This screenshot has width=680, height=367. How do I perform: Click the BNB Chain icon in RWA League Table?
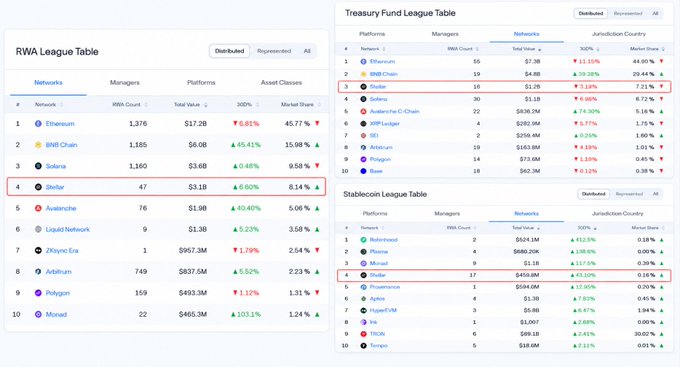click(x=38, y=145)
